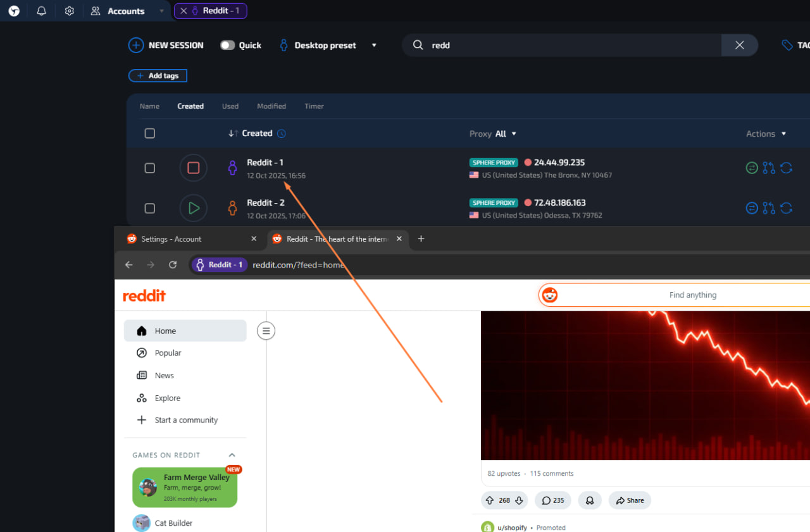810x532 pixels.
Task: Click the tag icon at top right
Action: pyautogui.click(x=787, y=45)
